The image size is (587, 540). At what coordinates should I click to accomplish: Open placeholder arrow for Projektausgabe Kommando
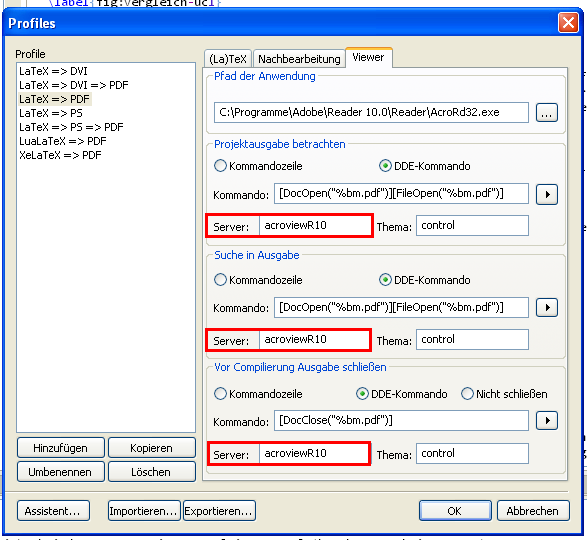547,194
